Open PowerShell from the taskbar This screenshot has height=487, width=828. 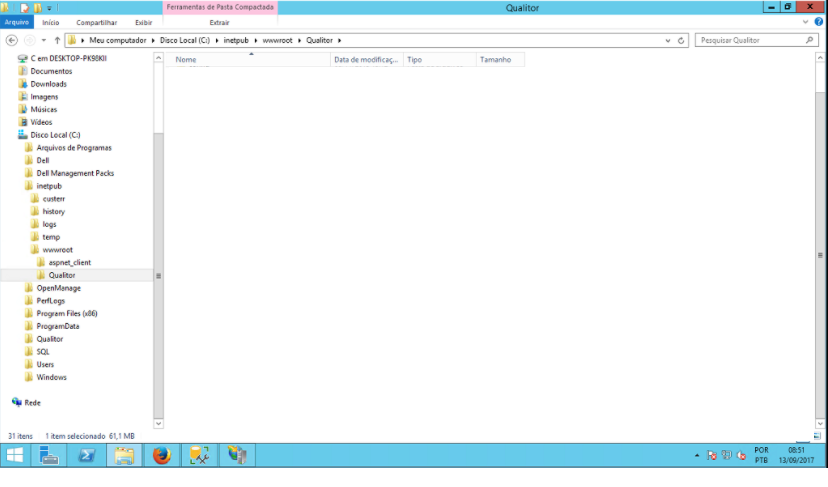coord(87,455)
